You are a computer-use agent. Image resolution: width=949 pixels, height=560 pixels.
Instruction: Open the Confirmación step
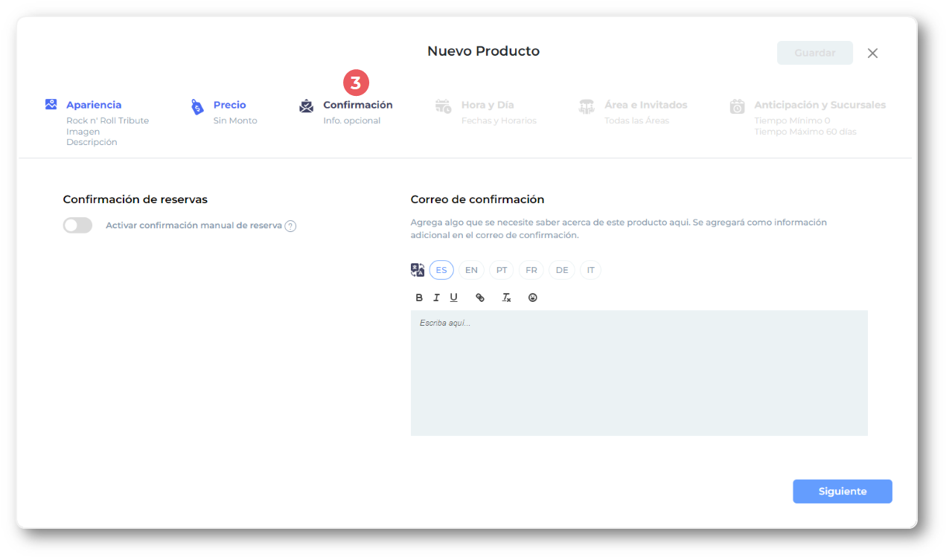(x=358, y=105)
